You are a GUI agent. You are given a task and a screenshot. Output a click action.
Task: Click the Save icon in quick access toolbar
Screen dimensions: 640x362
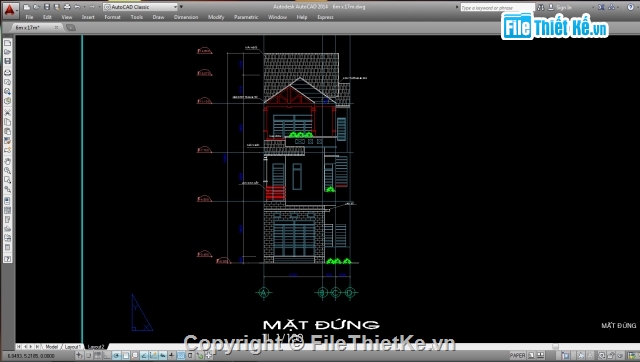click(47, 7)
